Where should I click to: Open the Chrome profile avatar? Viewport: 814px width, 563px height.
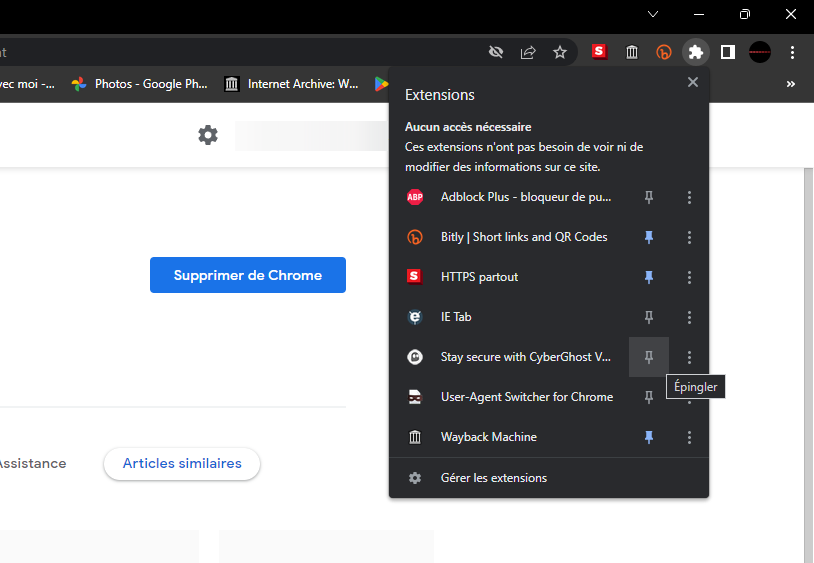(x=760, y=52)
